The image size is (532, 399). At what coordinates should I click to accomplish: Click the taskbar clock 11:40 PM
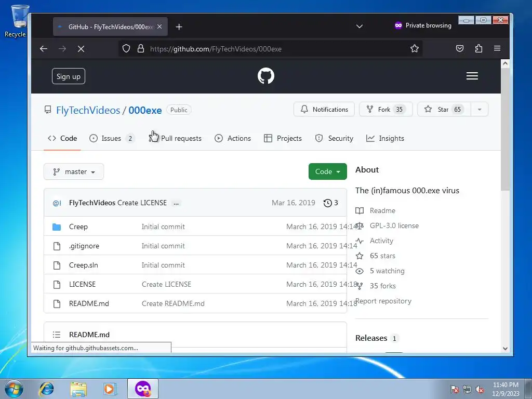coord(506,389)
